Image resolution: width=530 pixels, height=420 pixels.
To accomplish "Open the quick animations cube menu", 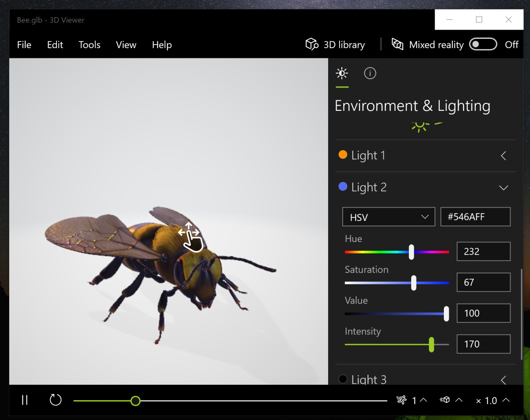I will [x=451, y=400].
